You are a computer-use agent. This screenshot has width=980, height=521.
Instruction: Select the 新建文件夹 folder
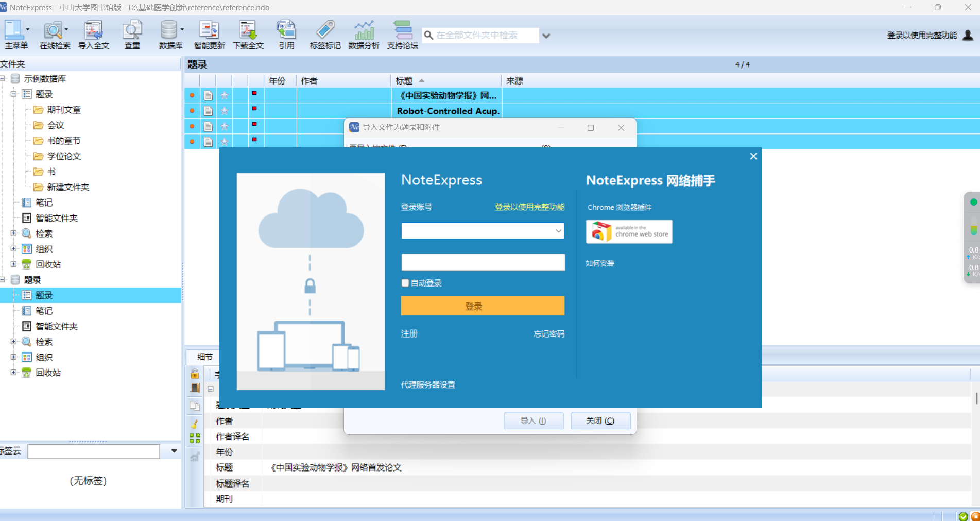tap(68, 187)
